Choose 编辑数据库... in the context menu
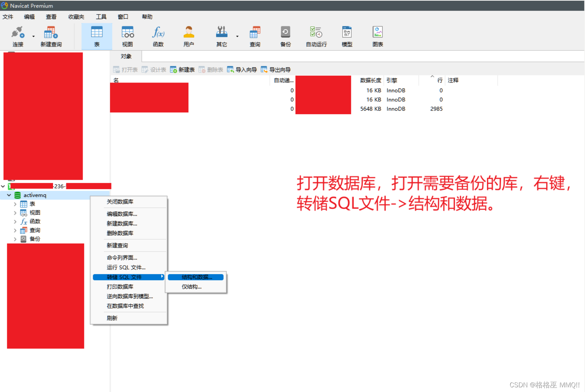Viewport: 585px width, 392px height. pos(129,214)
